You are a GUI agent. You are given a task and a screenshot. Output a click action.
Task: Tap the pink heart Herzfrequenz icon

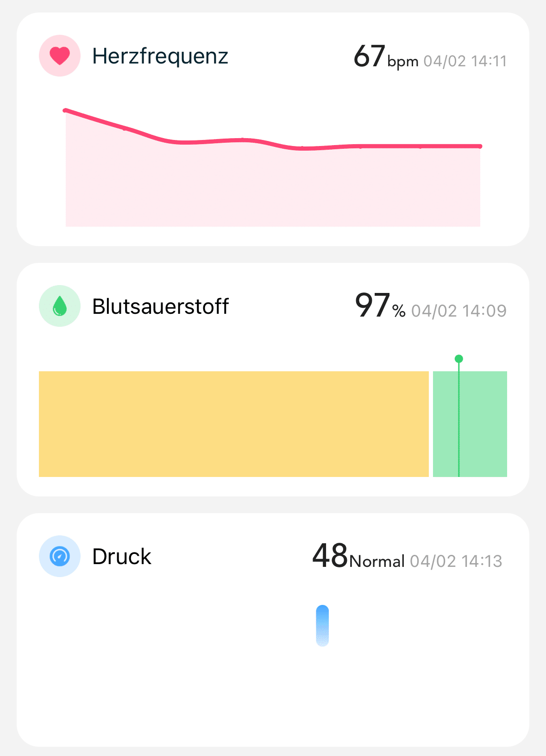pyautogui.click(x=60, y=56)
